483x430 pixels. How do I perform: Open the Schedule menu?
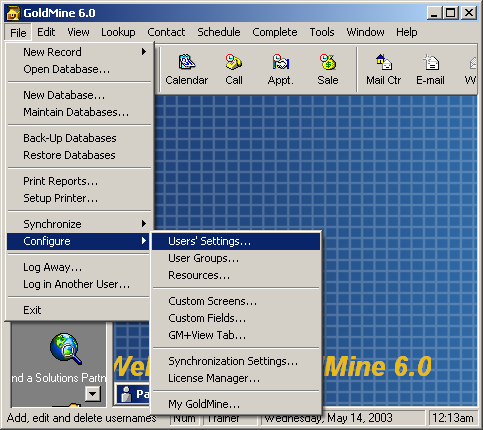point(219,32)
